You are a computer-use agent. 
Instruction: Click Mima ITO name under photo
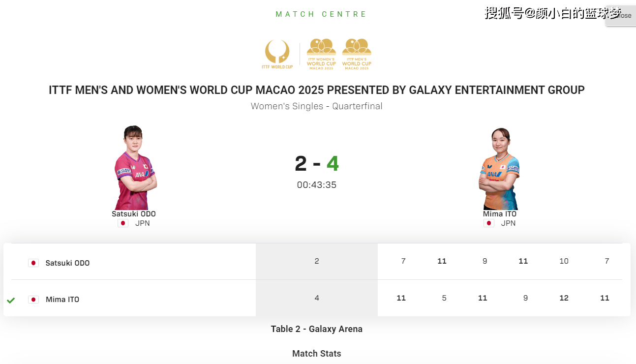pyautogui.click(x=500, y=214)
